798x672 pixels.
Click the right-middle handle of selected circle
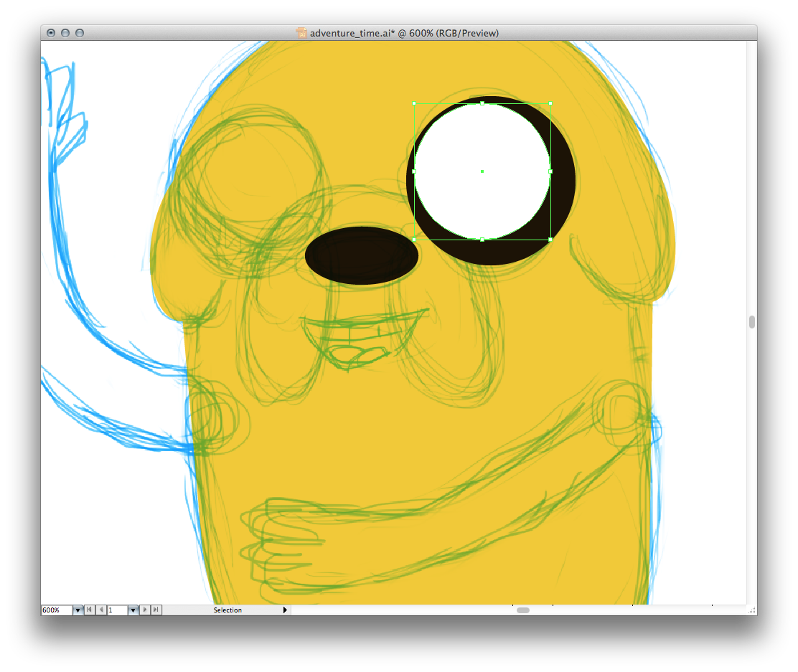(550, 171)
